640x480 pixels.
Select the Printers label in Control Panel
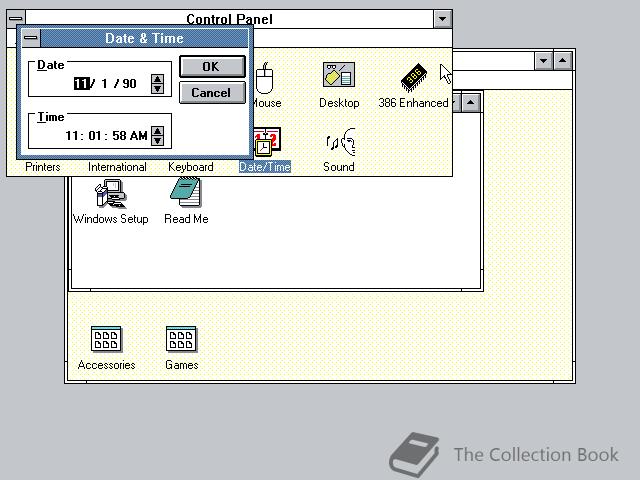point(42,167)
